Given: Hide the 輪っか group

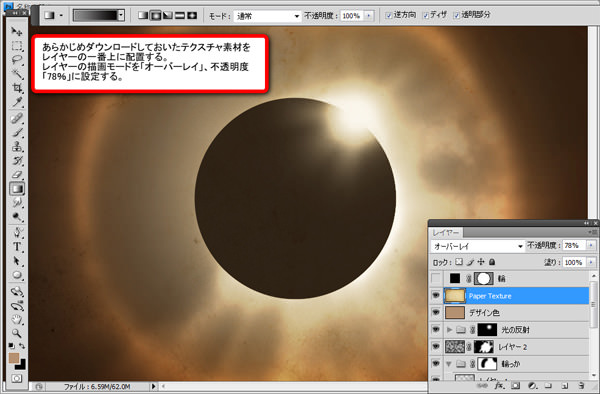Looking at the screenshot, I should tap(436, 363).
